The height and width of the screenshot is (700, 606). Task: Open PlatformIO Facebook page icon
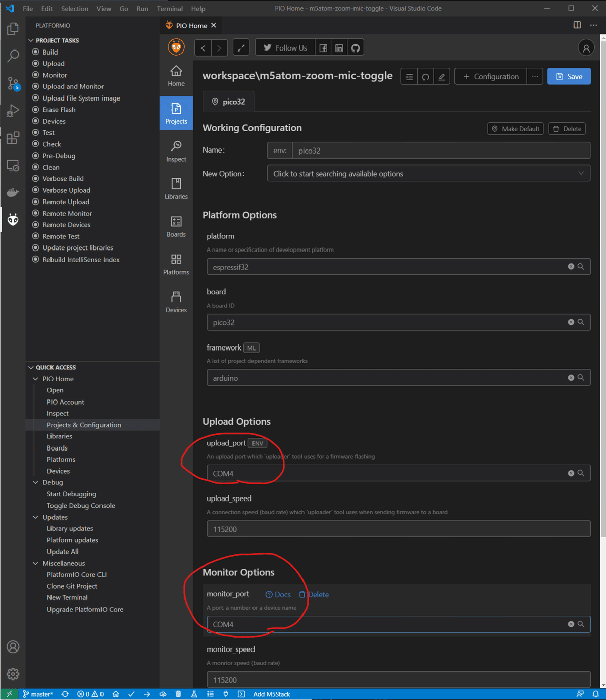click(x=323, y=48)
